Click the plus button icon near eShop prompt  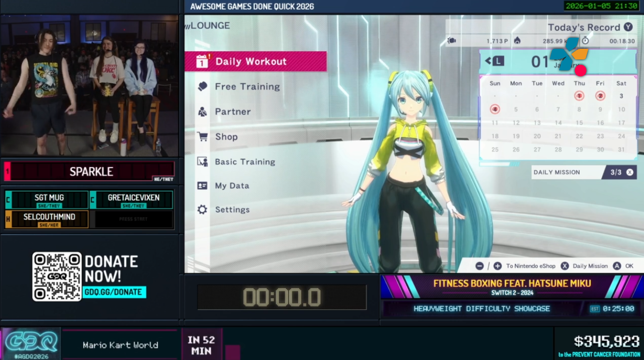497,266
